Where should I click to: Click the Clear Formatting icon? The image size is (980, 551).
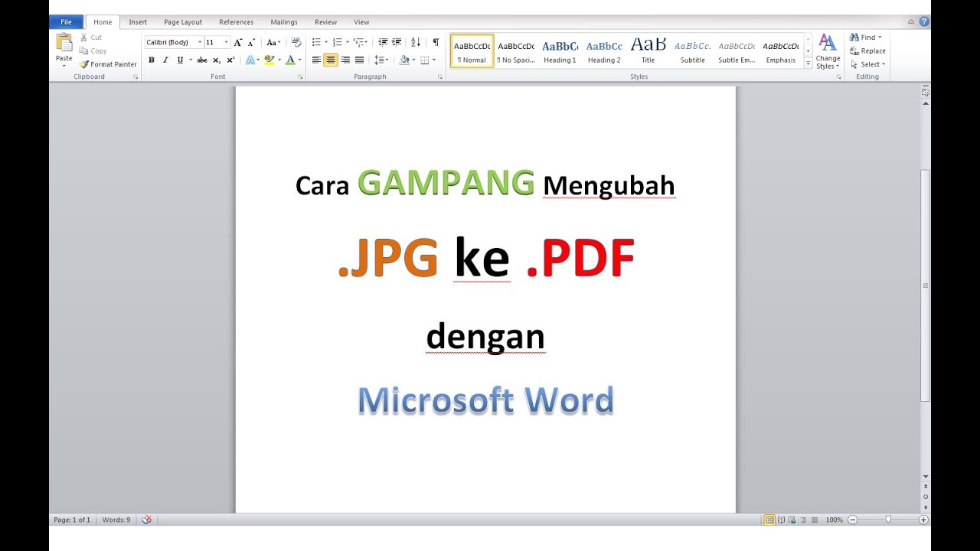click(296, 43)
